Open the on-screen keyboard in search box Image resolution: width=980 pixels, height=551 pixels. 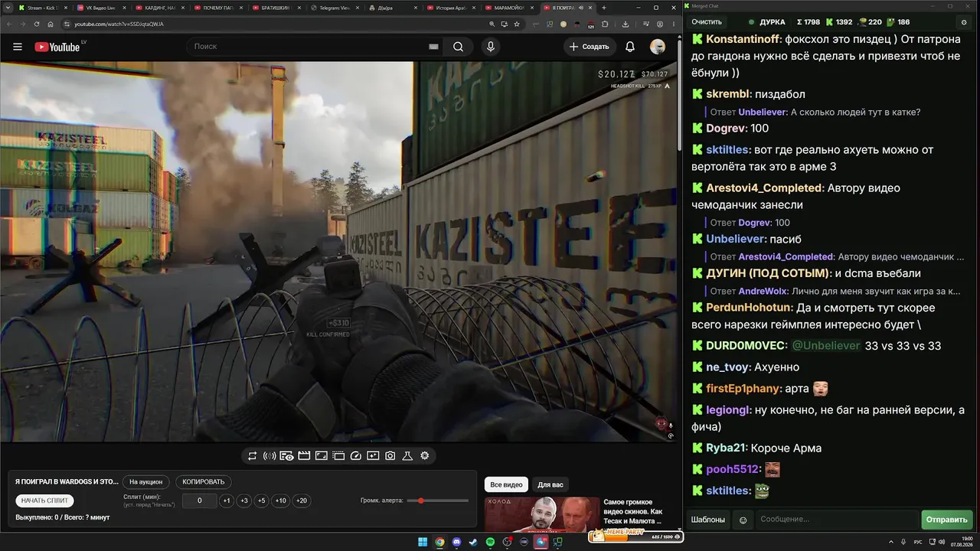[433, 47]
